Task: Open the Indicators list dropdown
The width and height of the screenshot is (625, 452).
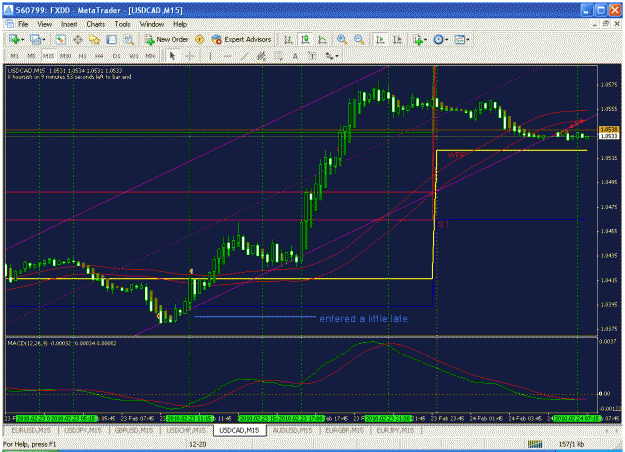Action: click(420, 39)
